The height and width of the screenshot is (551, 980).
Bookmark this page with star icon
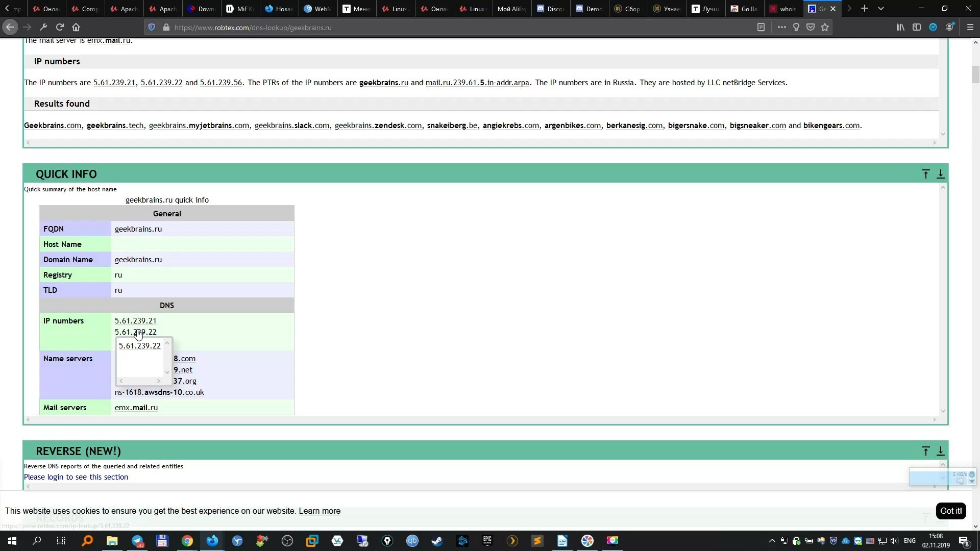tap(825, 27)
